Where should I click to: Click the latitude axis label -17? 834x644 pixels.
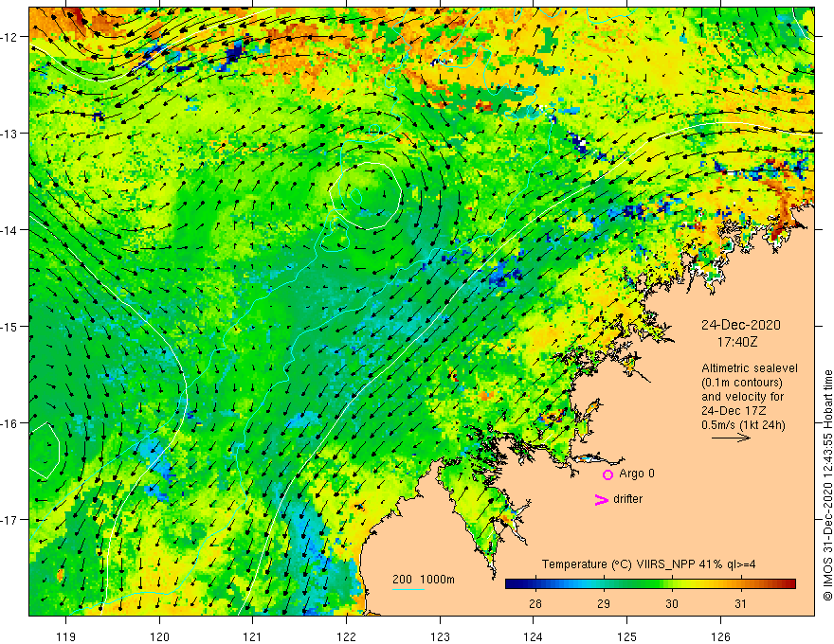[10, 520]
